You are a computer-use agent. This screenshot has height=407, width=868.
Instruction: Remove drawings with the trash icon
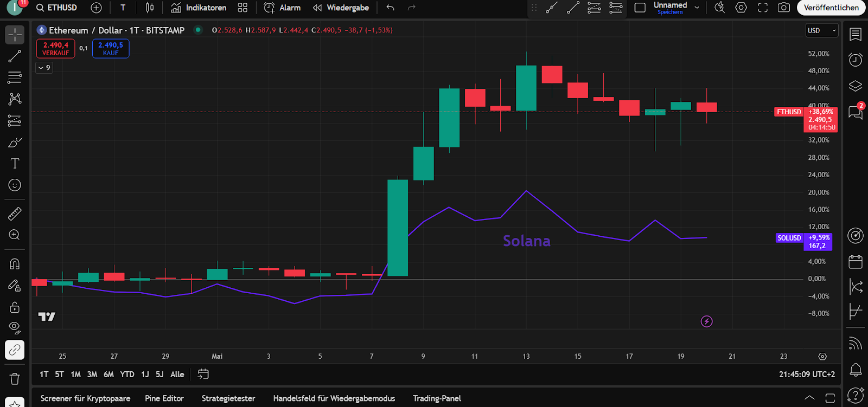pos(15,379)
